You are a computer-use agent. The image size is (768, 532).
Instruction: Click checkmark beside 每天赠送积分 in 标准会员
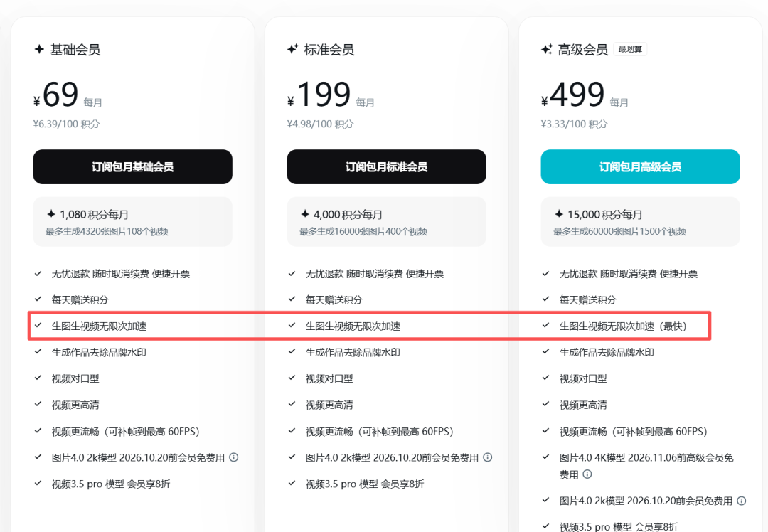[292, 299]
